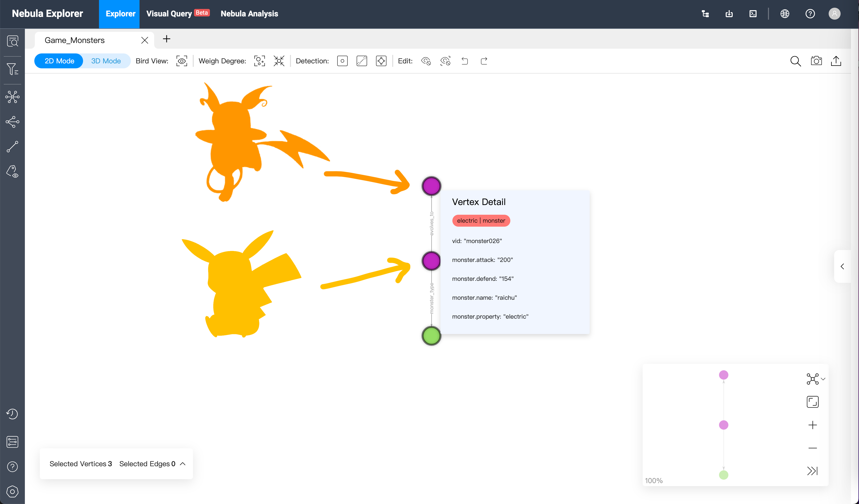
Task: Open the find path sidebar icon
Action: (x=13, y=147)
